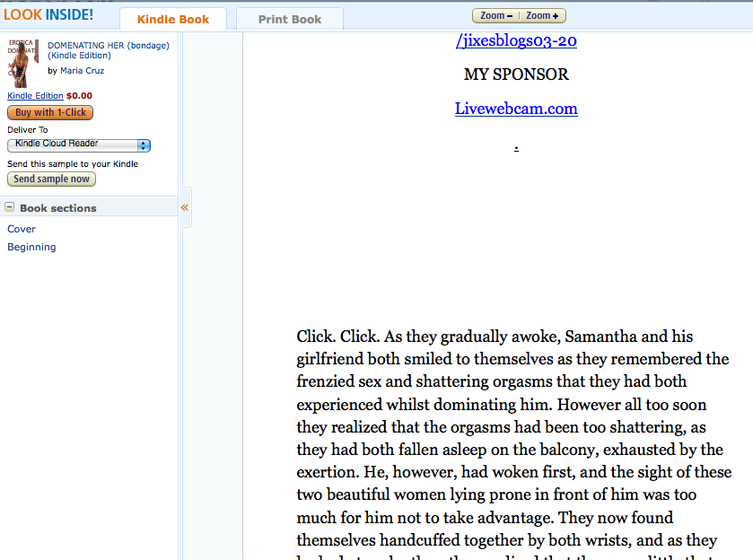753x560 pixels.
Task: Switch to the Print Book tab
Action: click(290, 19)
